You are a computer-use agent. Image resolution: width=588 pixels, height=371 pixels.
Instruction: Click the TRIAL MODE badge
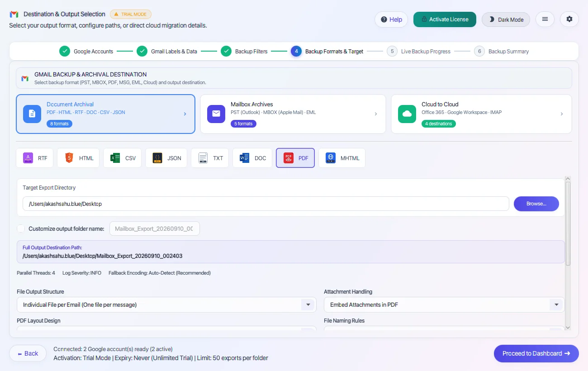point(130,14)
